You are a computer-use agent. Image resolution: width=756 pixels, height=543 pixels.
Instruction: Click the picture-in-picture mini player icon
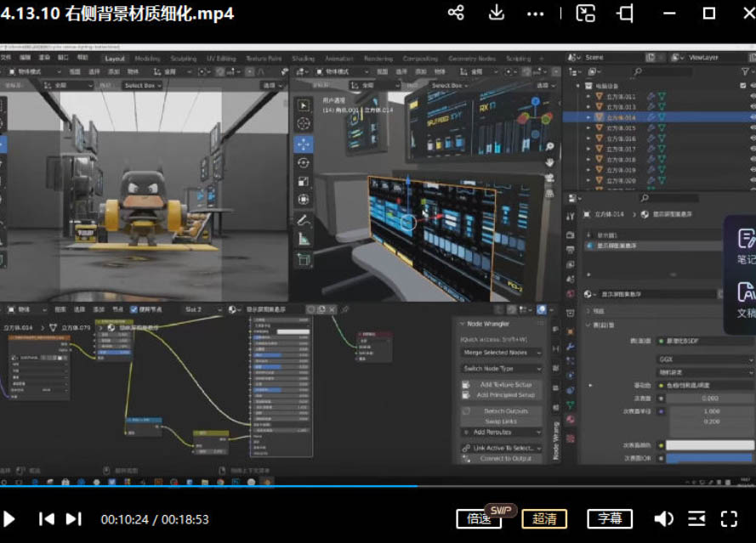coord(585,13)
